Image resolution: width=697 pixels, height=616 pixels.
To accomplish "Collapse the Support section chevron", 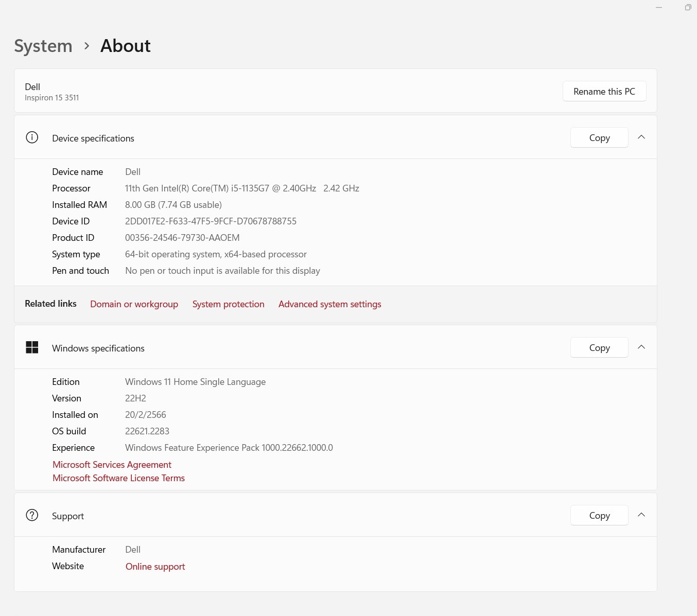I will tap(641, 515).
